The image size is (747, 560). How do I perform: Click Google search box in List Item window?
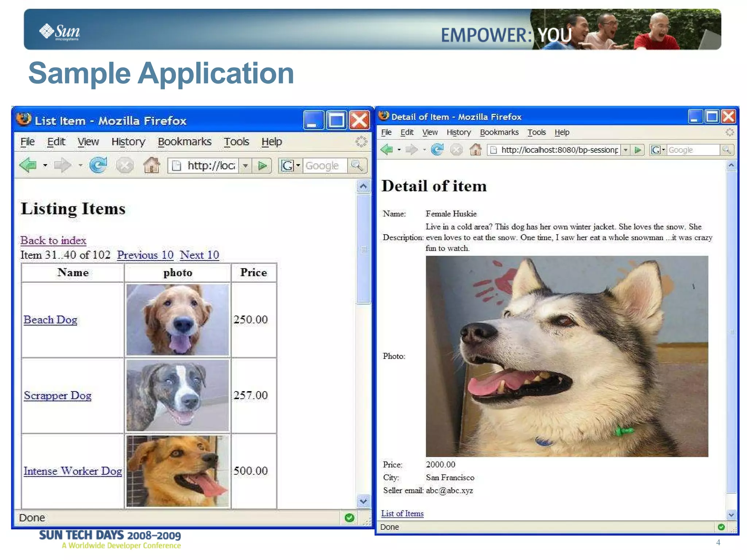click(326, 166)
